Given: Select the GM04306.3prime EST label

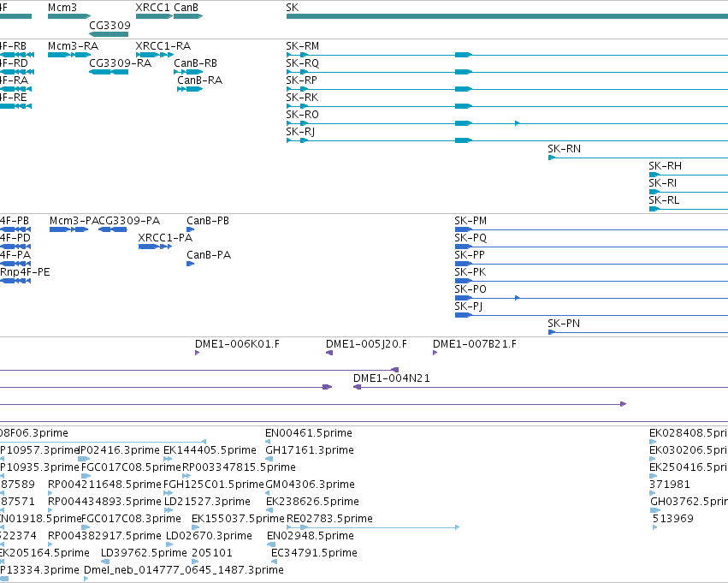Looking at the screenshot, I should tap(311, 485).
